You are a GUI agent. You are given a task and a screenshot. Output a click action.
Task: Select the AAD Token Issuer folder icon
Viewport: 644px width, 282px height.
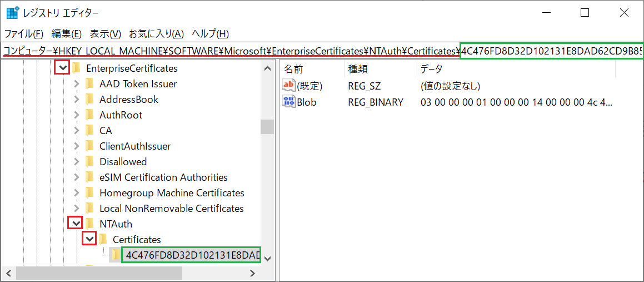[x=89, y=84]
